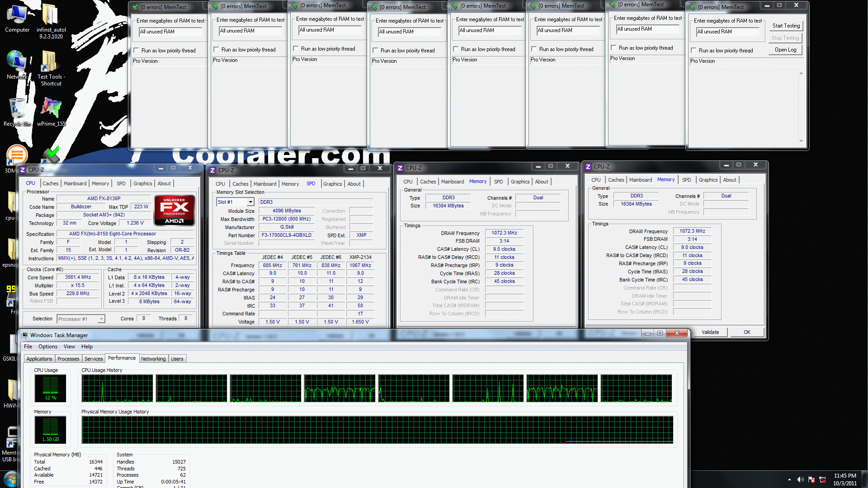
Task: Enable low priority thread in the third MemTest window
Action: pos(296,49)
